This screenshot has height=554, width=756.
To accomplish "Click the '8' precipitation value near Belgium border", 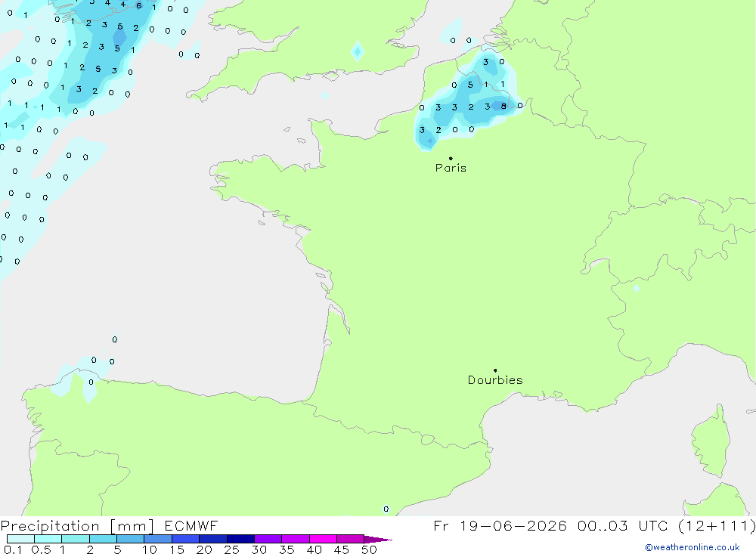I will pyautogui.click(x=503, y=106).
